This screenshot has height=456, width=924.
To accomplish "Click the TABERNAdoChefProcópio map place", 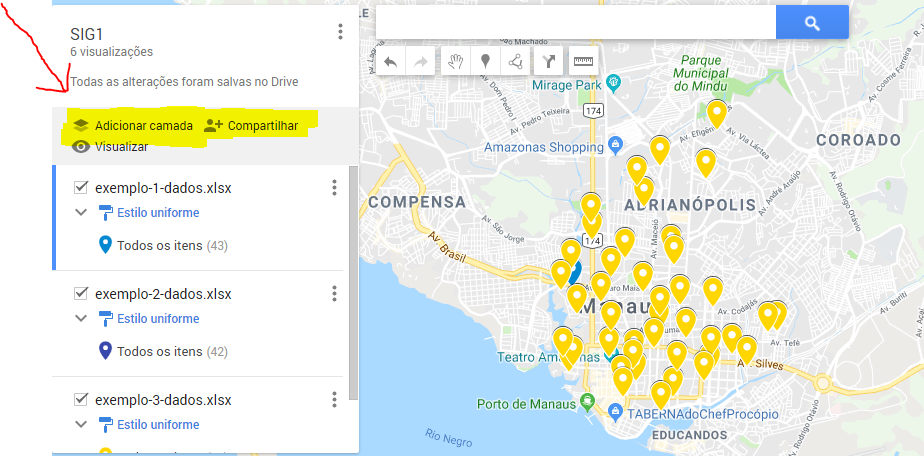I will coord(702,414).
